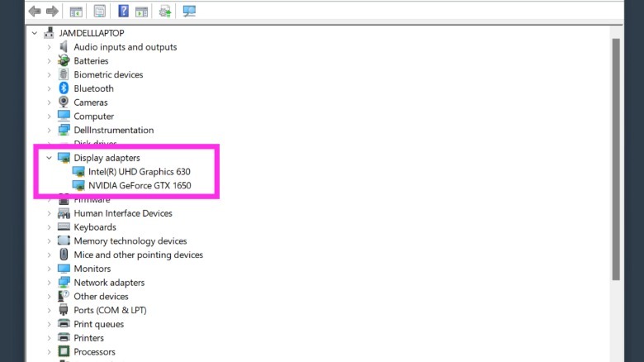
Task: Select Intel(R) UHD Graphics 630 entry
Action: point(140,172)
